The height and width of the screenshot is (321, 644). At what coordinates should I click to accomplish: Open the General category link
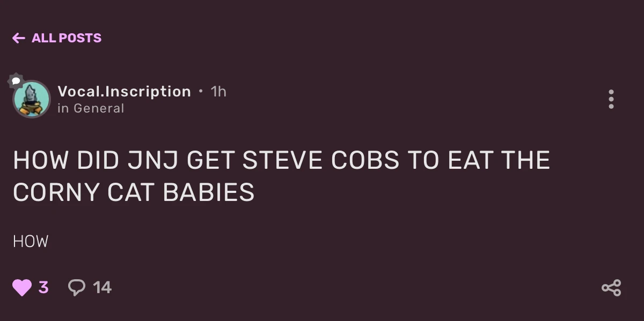99,108
